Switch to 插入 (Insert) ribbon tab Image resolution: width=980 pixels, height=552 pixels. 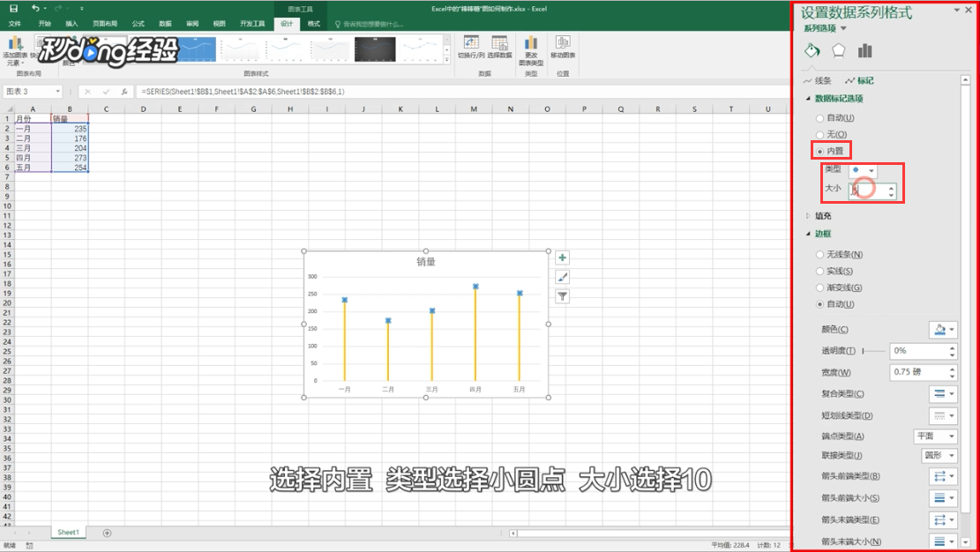[71, 24]
